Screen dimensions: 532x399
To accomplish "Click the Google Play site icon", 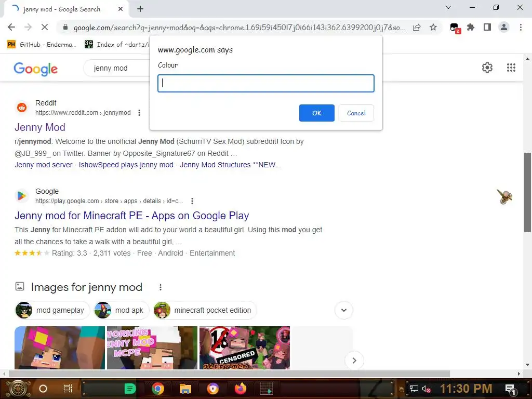I will (22, 196).
